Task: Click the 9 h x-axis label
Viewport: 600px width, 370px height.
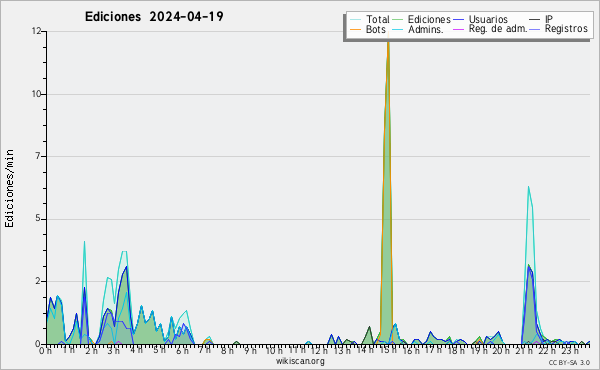Action: 251,350
